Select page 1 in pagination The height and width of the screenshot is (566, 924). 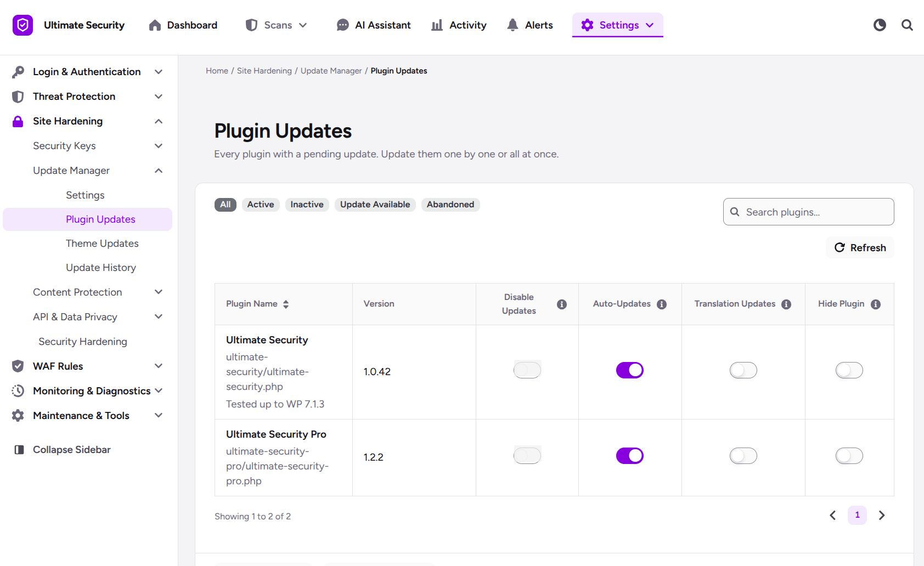(858, 516)
